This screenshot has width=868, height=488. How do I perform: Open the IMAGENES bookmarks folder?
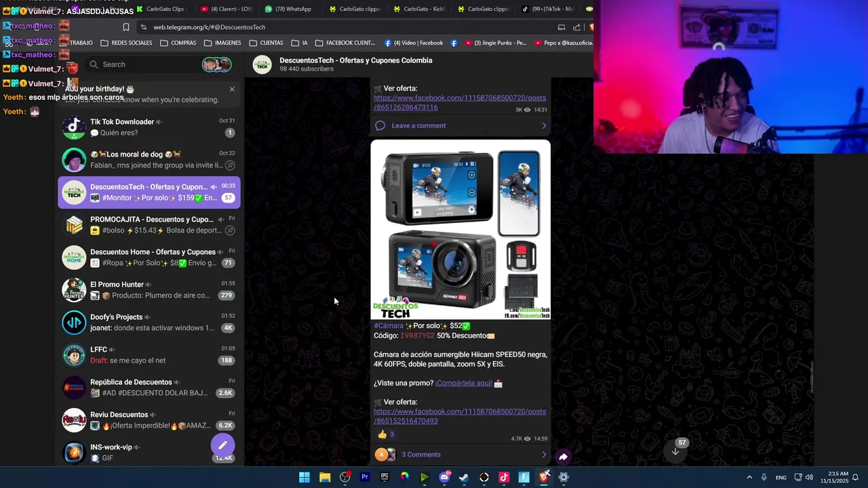[x=222, y=43]
